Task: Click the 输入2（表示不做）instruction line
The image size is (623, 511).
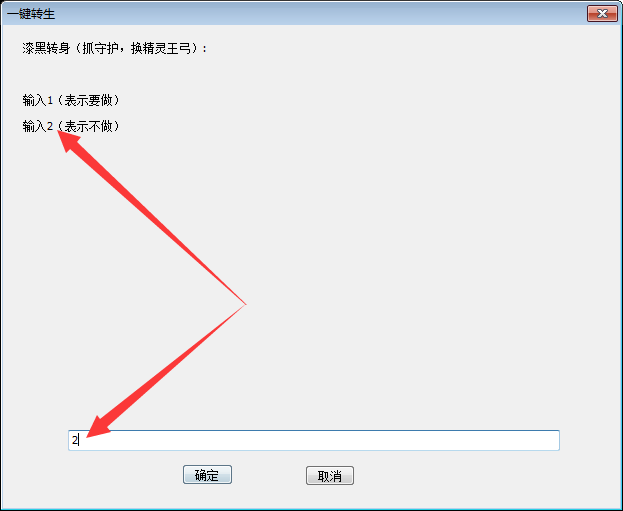Action: click(71, 126)
